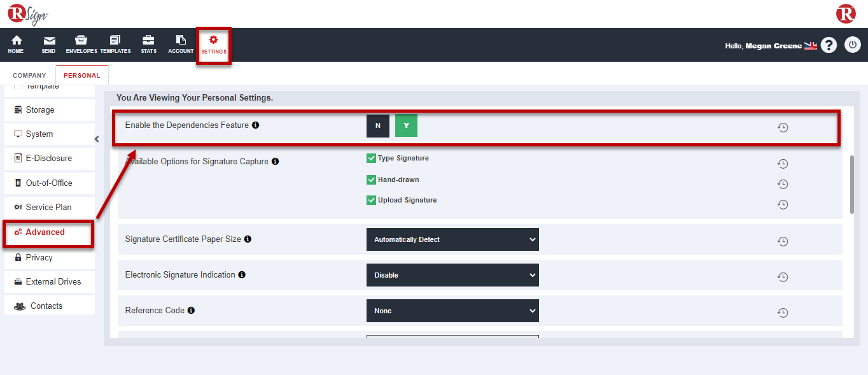The width and height of the screenshot is (868, 375).
Task: Select Privacy in the settings sidebar
Action: (x=39, y=257)
